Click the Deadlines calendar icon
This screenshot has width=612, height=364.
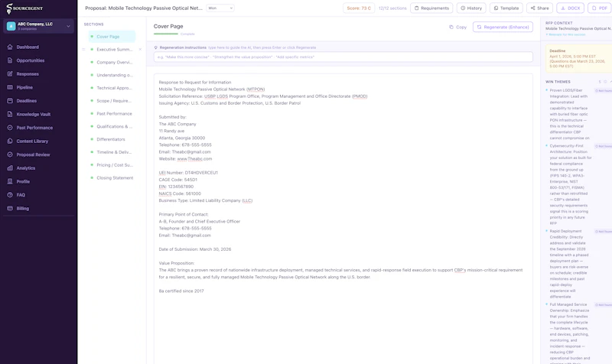(10, 101)
